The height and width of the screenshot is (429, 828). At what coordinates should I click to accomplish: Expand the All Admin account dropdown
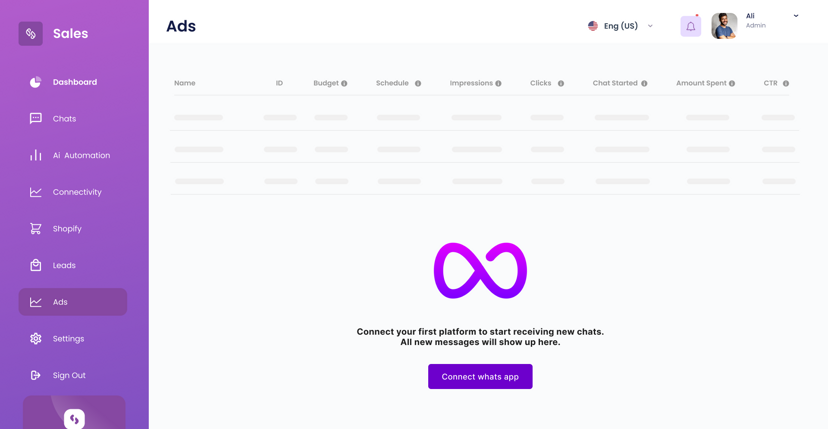(795, 16)
